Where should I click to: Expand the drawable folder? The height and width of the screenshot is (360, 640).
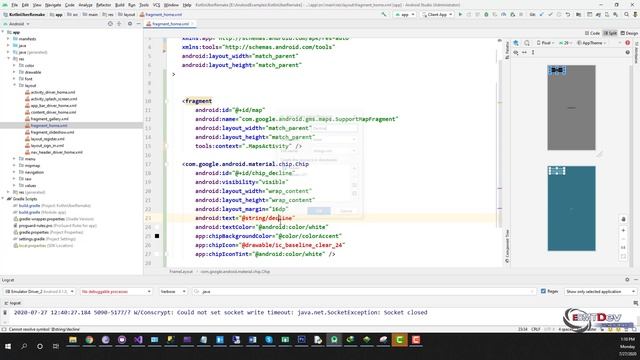pyautogui.click(x=14, y=72)
